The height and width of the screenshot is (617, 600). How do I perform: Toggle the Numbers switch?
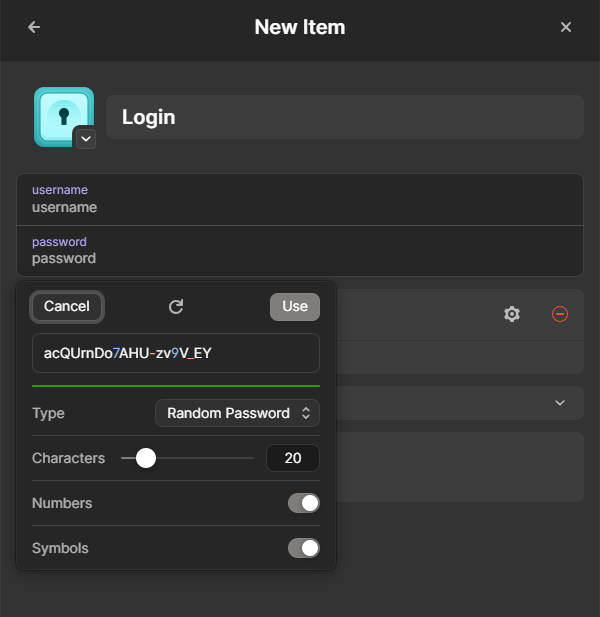pyautogui.click(x=303, y=503)
